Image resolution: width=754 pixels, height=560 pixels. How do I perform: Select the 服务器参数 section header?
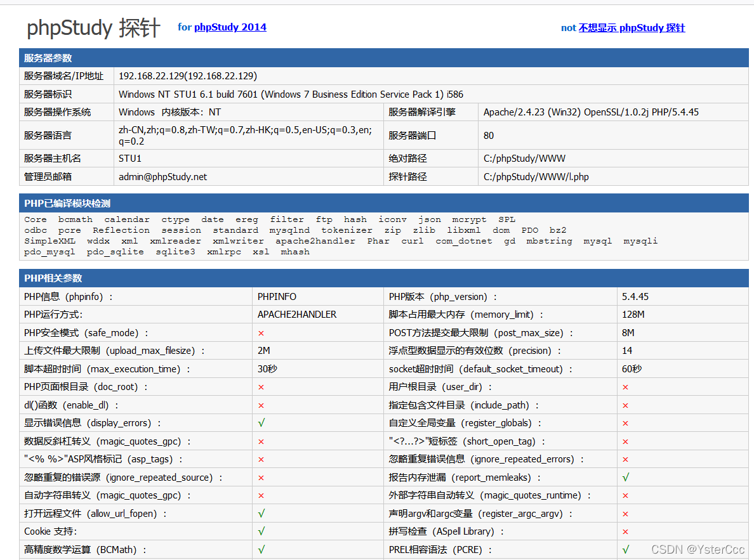tap(384, 58)
